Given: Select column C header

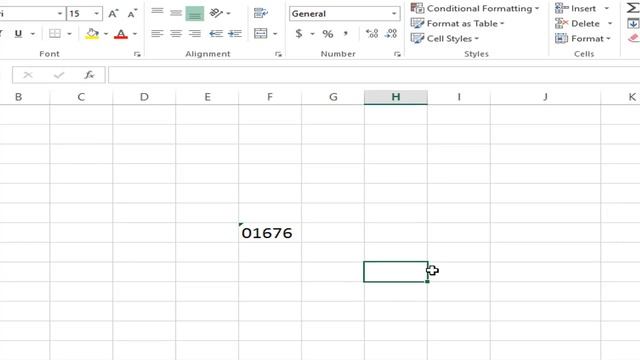Looking at the screenshot, I should (x=81, y=97).
